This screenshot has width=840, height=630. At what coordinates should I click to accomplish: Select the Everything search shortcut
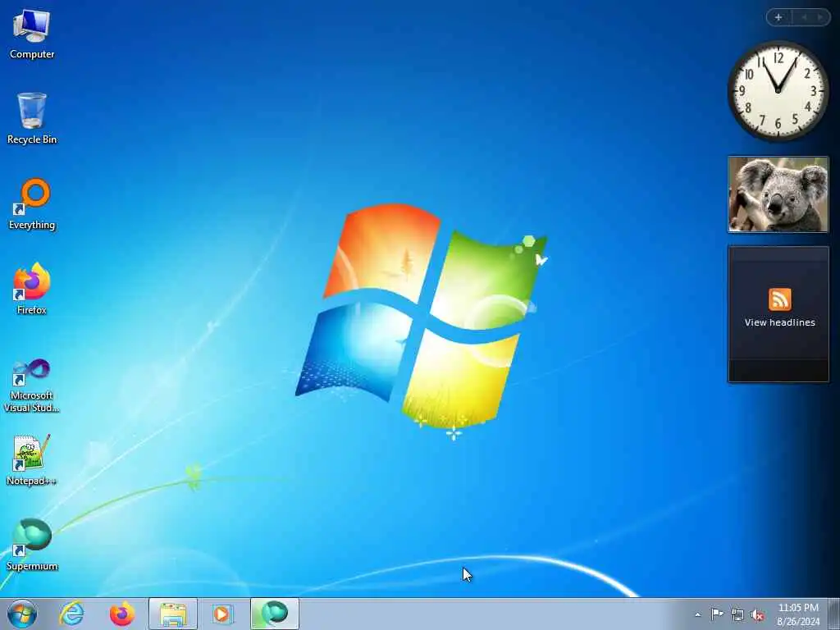[32, 204]
